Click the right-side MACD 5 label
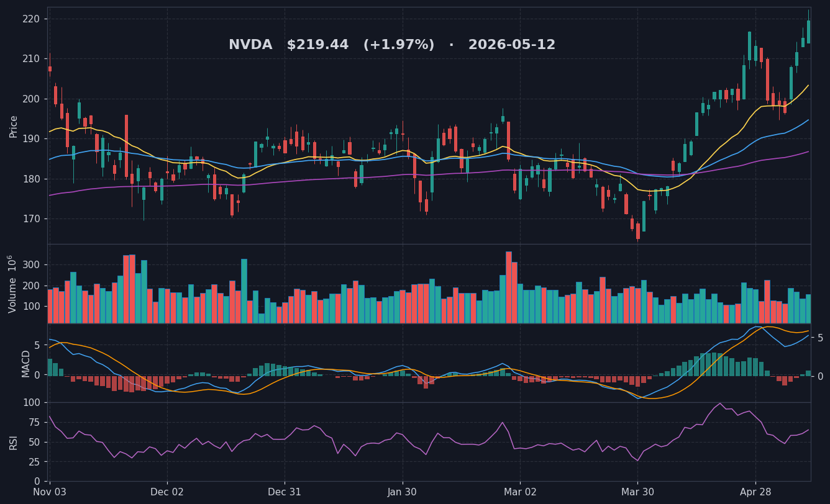The image size is (830, 504). (820, 338)
